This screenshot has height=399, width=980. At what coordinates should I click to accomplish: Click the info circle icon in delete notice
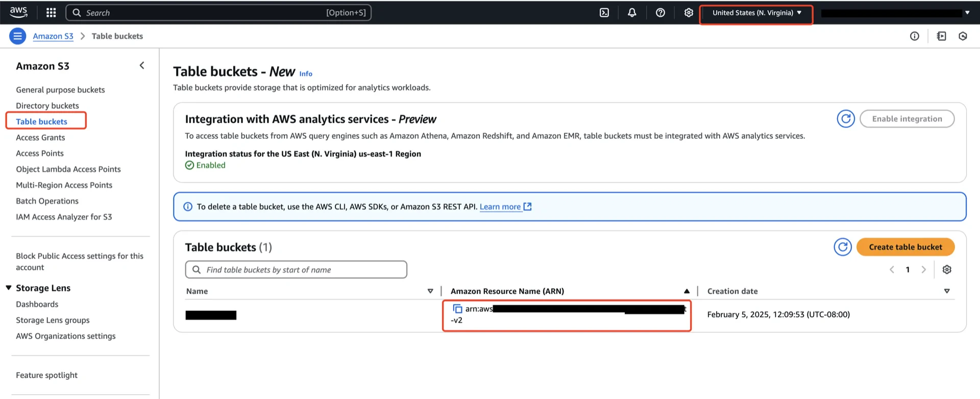pyautogui.click(x=188, y=207)
